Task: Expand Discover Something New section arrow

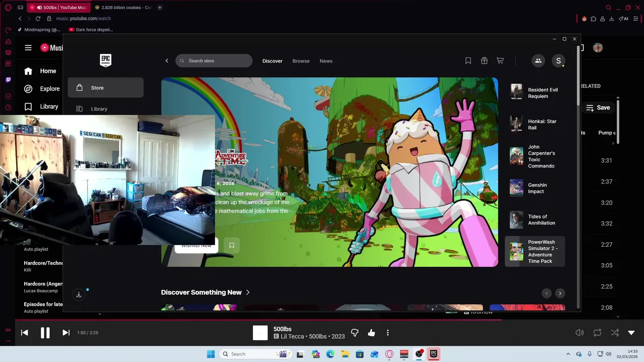Action: pos(248,292)
